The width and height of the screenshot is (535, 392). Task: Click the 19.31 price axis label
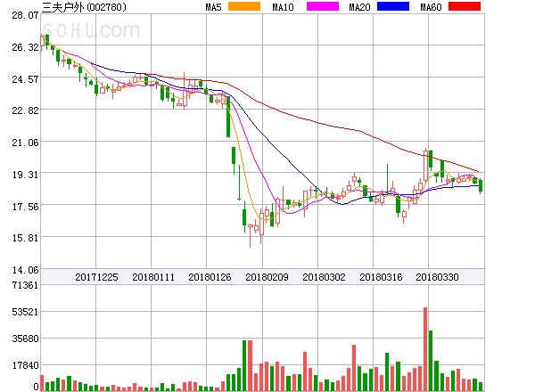[25, 175]
